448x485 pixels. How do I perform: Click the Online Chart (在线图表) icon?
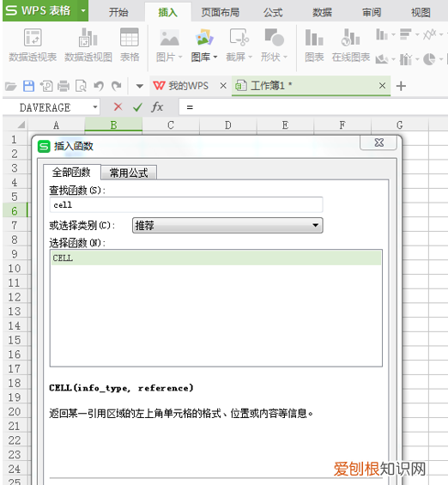pyautogui.click(x=351, y=38)
